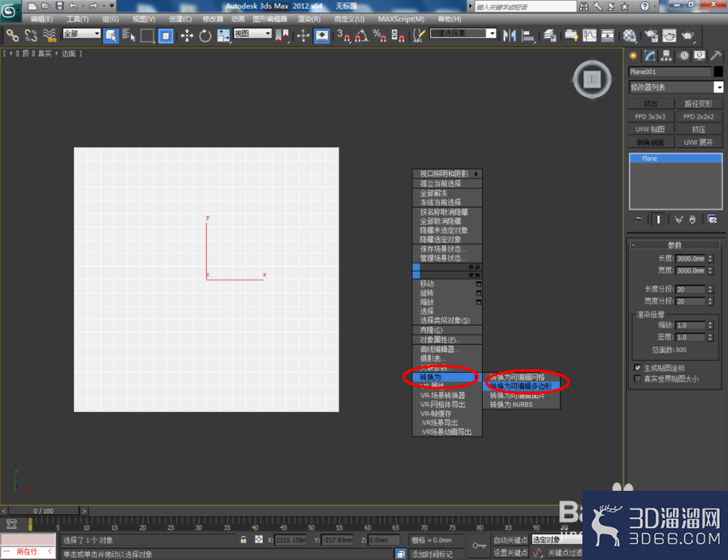Select Plane in the modifier stack
Viewport: 728px width, 560px height.
[676, 158]
